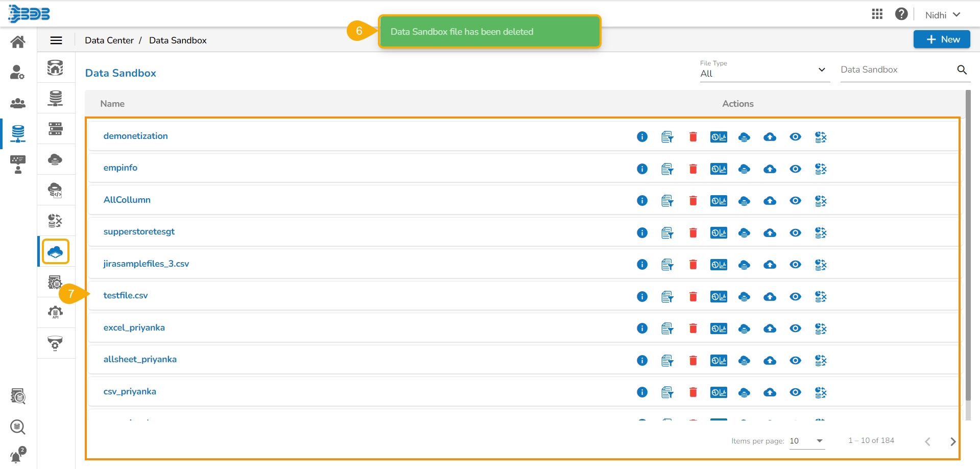Toggle preview eye for csv_priyanka

795,392
